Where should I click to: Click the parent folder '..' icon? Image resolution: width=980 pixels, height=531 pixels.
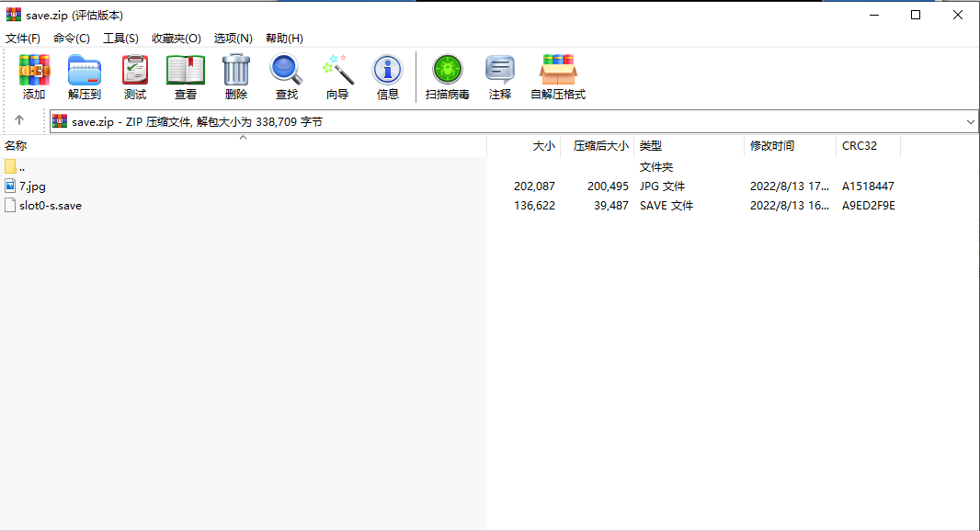tap(10, 166)
